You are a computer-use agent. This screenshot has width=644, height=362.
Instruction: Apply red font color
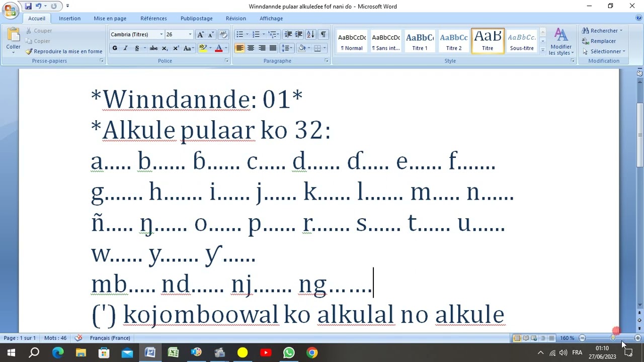(x=218, y=48)
